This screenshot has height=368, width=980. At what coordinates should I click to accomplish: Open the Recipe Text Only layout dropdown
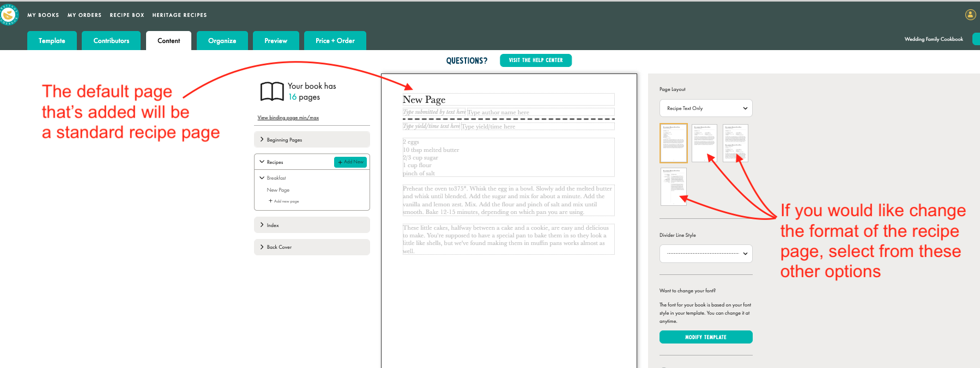click(x=706, y=108)
